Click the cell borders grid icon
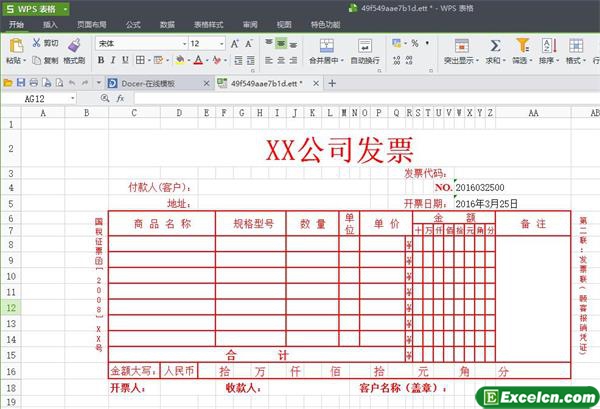Viewport: 600px width, 409px height. click(x=140, y=60)
